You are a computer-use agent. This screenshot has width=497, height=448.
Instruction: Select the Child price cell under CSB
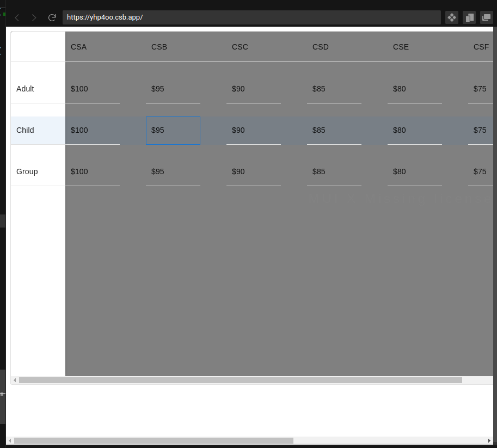pos(173,130)
